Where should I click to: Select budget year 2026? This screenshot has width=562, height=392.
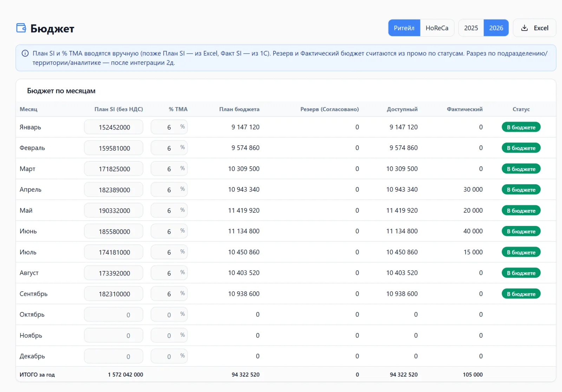[496, 28]
